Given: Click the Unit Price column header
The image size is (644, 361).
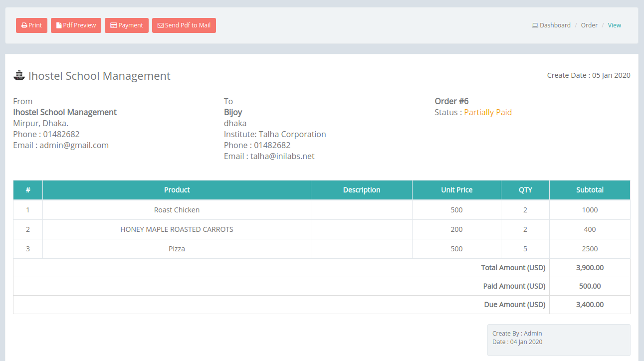Looking at the screenshot, I should (456, 190).
